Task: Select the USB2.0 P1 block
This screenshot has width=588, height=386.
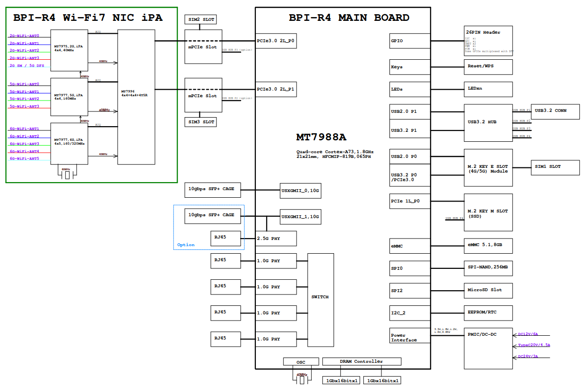Action: tap(410, 111)
